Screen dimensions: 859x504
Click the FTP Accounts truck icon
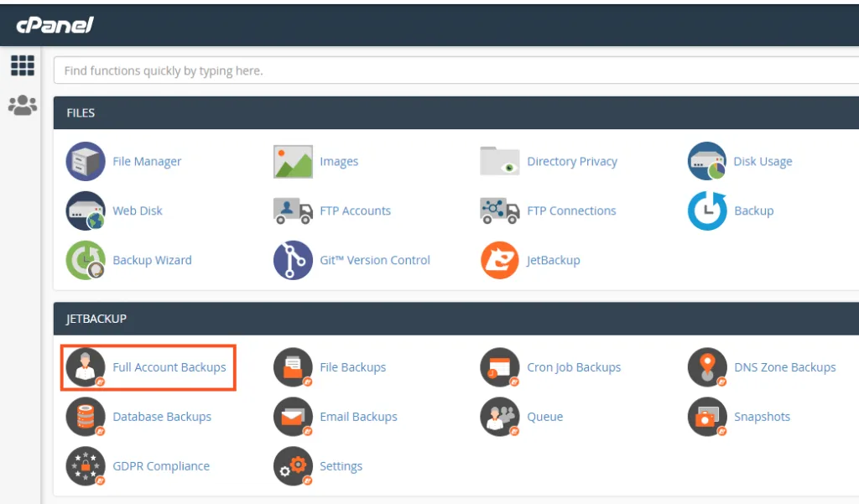click(293, 210)
